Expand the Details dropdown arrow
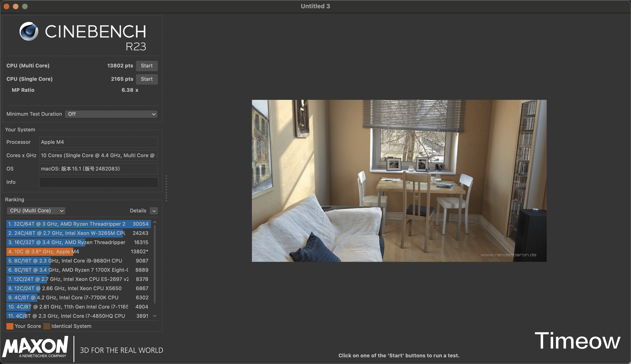The image size is (631, 364). coord(154,211)
